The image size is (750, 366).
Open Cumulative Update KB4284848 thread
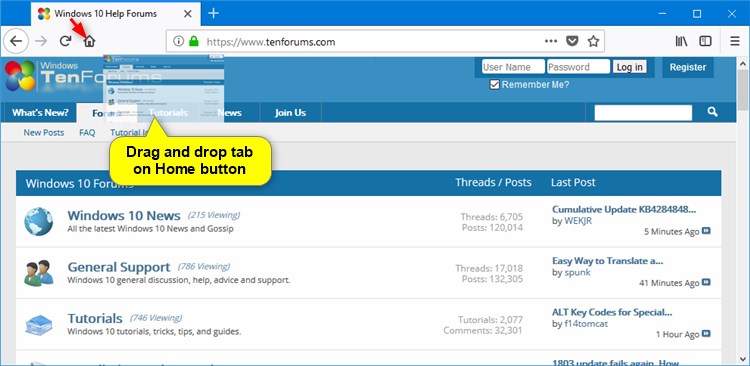(x=624, y=209)
